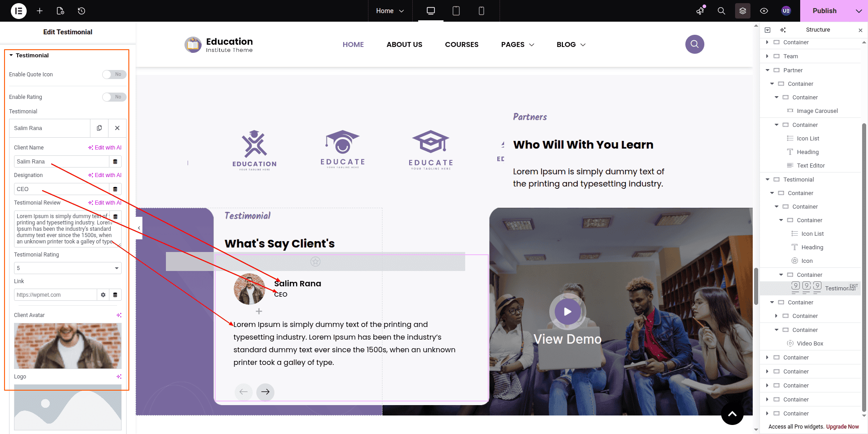Switch to mobile responsive view
The width and height of the screenshot is (868, 434).
click(x=481, y=11)
